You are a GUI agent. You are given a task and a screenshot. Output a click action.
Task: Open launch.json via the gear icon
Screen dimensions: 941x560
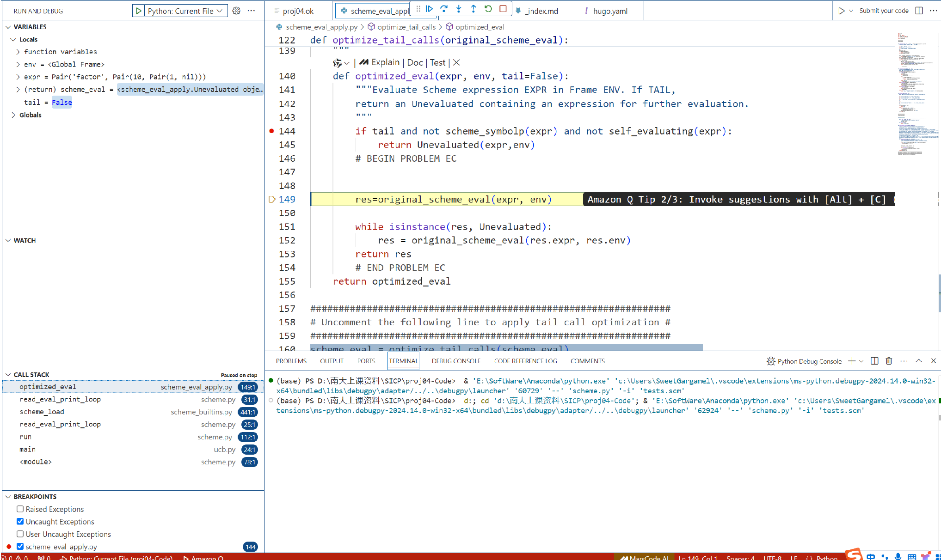coord(236,11)
